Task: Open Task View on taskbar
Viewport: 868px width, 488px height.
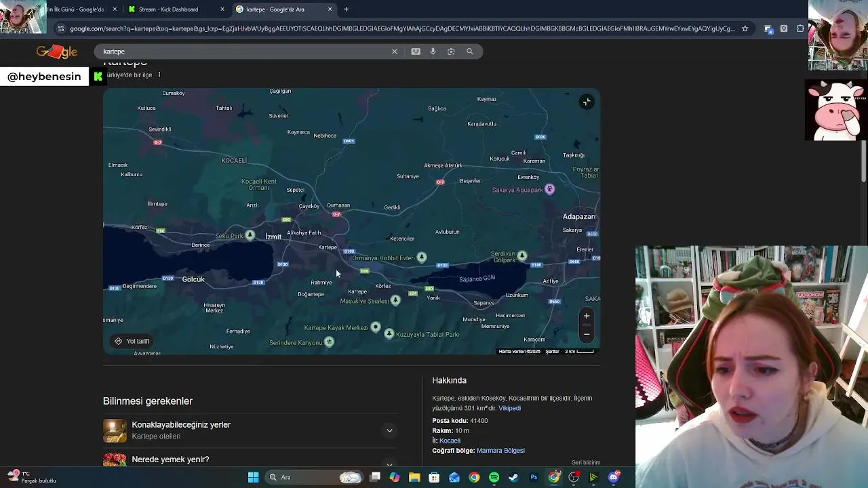Action: [375, 477]
